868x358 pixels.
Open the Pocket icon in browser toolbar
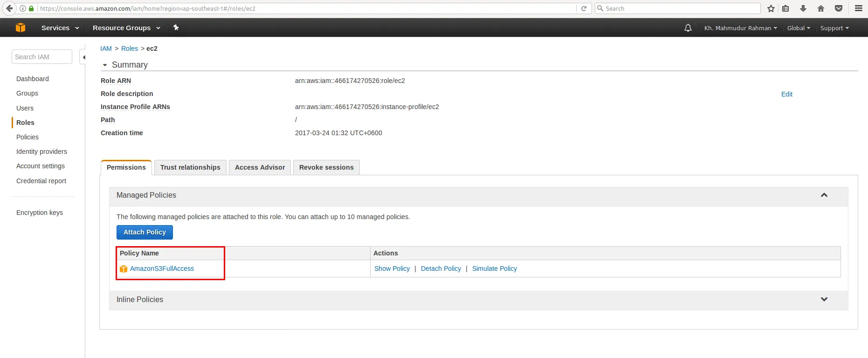[839, 8]
